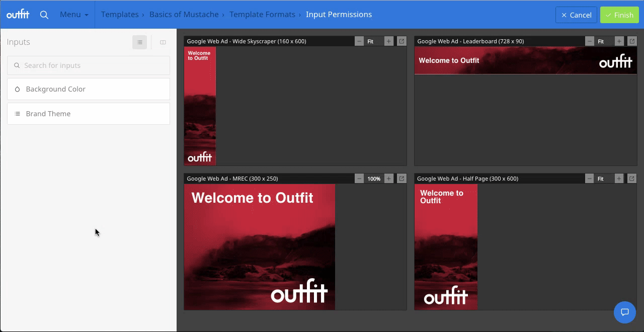Open Leaderboard preview in new window
Viewport: 644px width, 332px height.
tap(632, 41)
